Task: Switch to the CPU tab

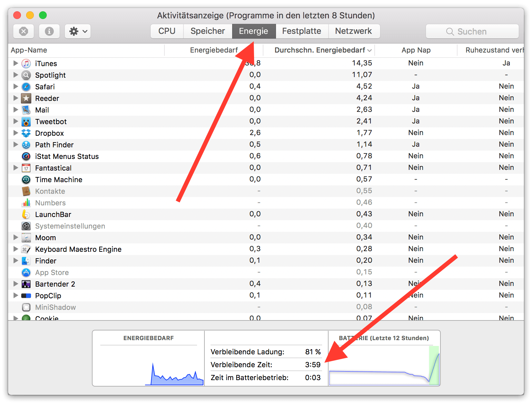Action: (x=167, y=31)
